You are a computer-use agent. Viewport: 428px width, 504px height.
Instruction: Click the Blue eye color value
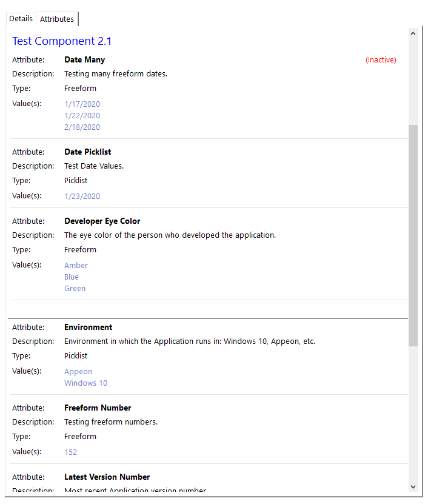(72, 277)
